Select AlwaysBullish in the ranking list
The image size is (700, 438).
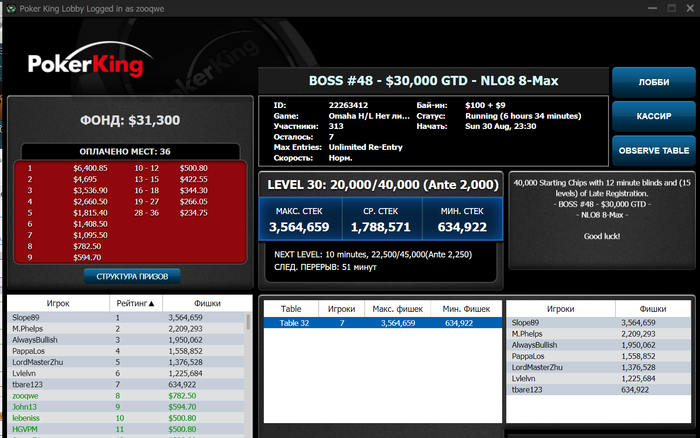coord(126,340)
